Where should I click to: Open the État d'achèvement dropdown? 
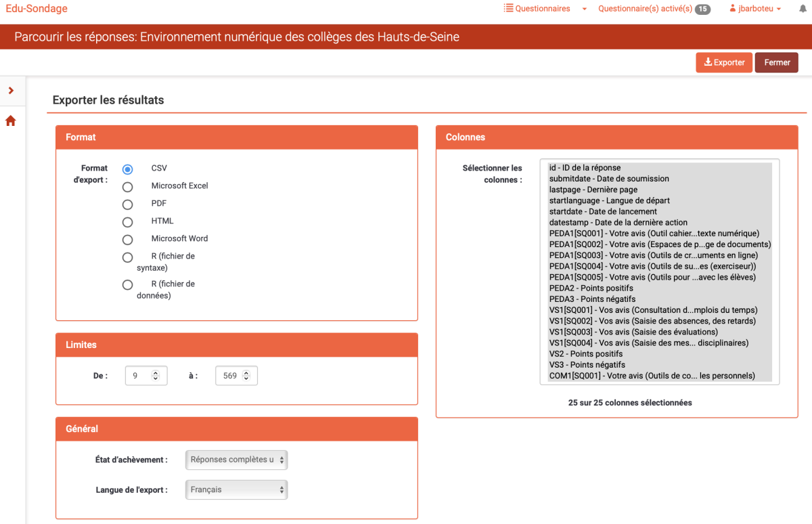point(236,460)
